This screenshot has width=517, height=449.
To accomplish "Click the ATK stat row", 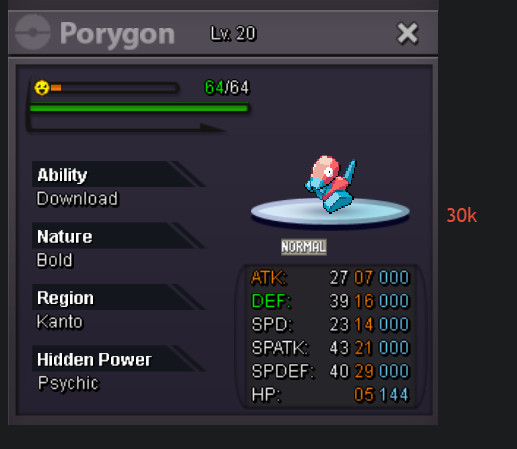I will pos(330,278).
